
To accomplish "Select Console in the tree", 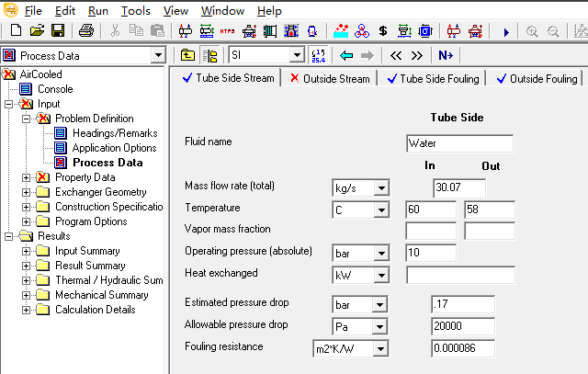I will pos(55,89).
